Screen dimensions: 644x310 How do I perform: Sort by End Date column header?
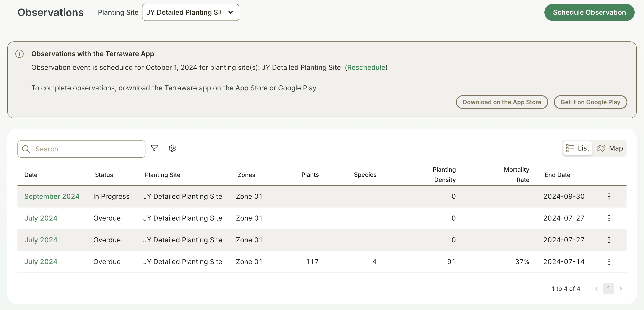click(557, 175)
